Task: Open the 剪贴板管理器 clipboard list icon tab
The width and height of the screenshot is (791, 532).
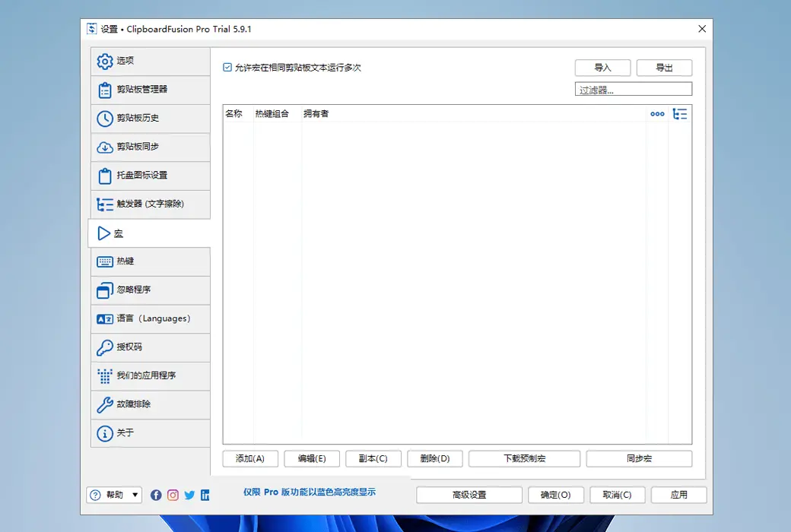Action: [x=151, y=90]
